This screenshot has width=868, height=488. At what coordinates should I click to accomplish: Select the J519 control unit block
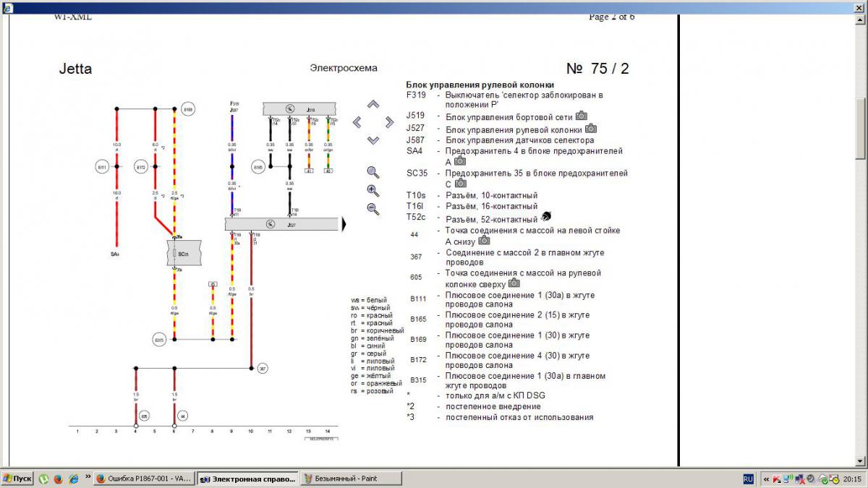tap(300, 109)
